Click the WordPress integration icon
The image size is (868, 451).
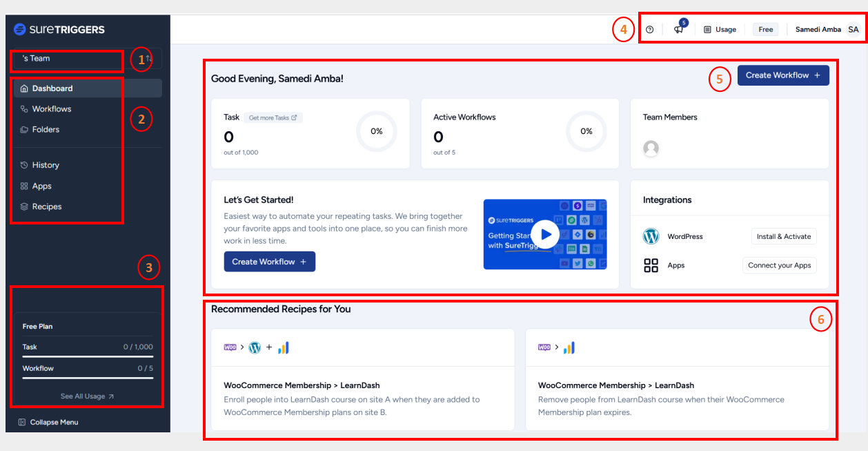651,236
